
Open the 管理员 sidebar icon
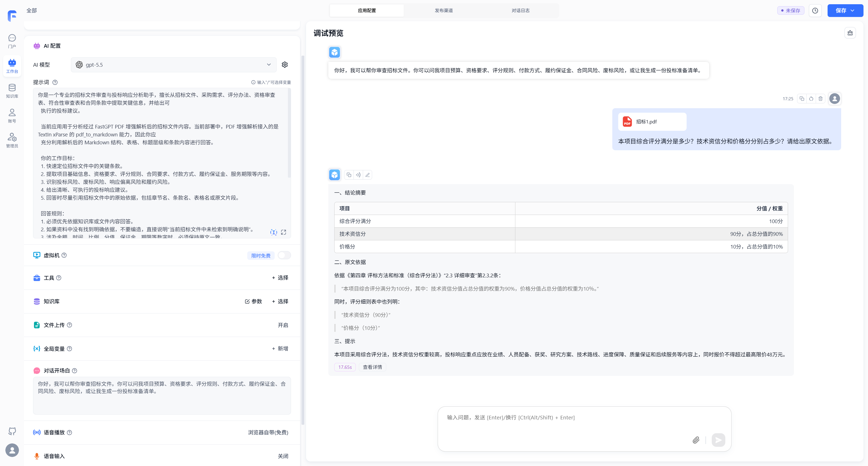tap(12, 140)
